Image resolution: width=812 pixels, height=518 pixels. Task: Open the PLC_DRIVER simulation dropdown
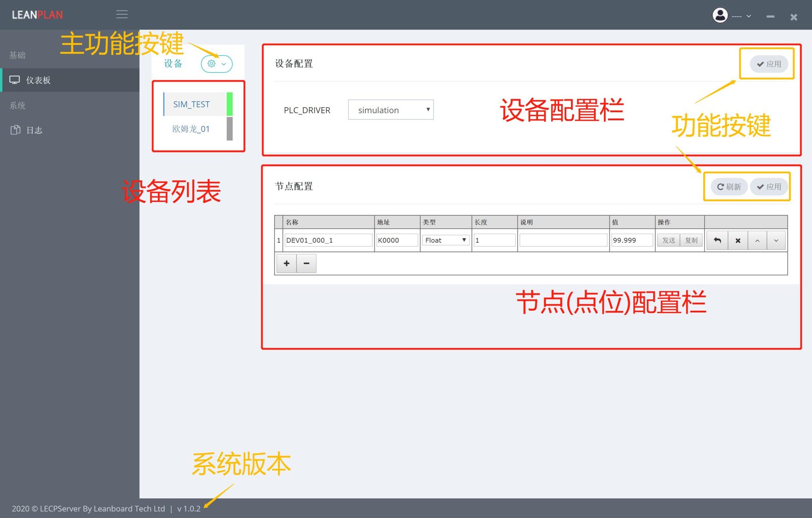click(x=391, y=110)
